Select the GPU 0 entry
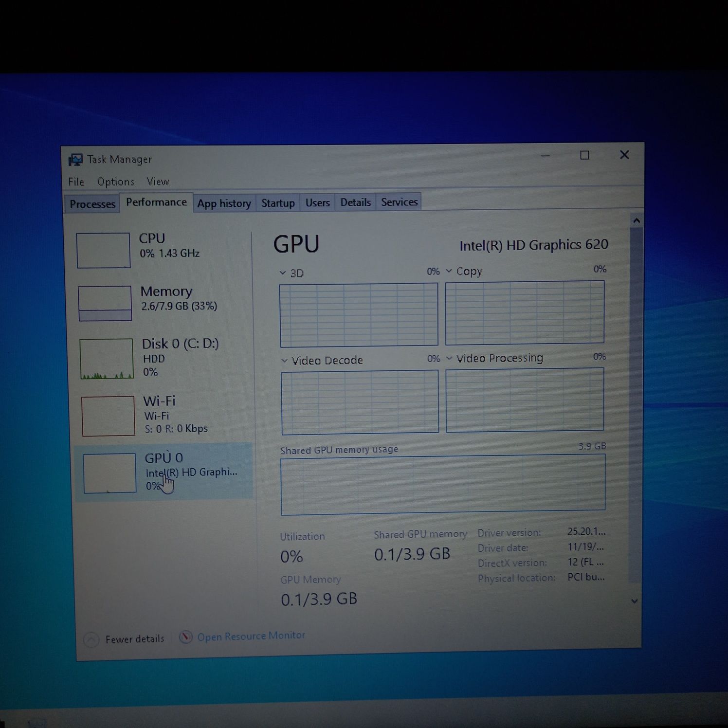This screenshot has height=728, width=728. pos(164,472)
